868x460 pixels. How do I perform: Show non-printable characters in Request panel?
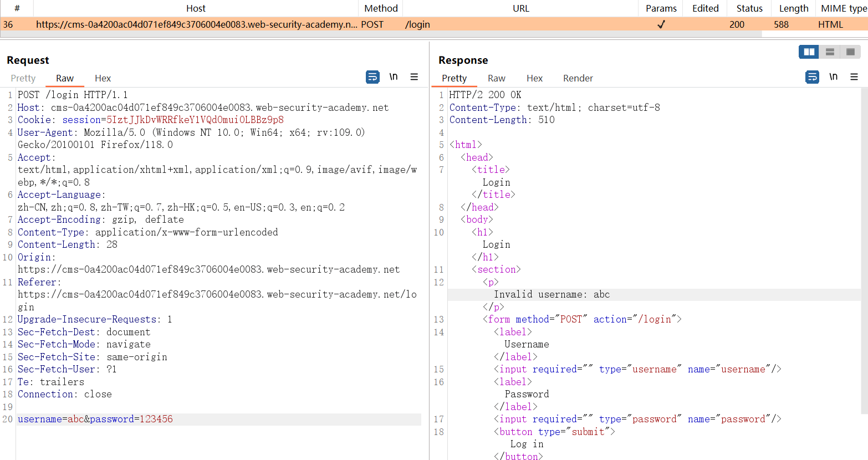click(x=394, y=77)
